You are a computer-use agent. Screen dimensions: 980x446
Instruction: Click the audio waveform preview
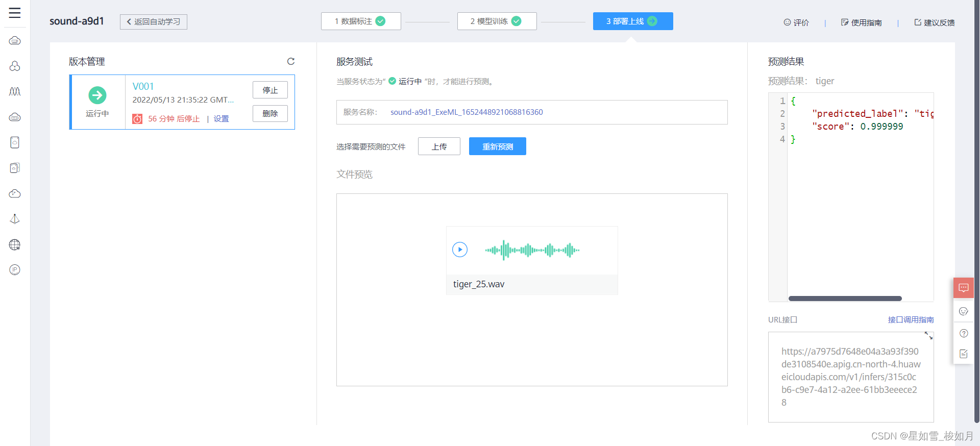532,250
